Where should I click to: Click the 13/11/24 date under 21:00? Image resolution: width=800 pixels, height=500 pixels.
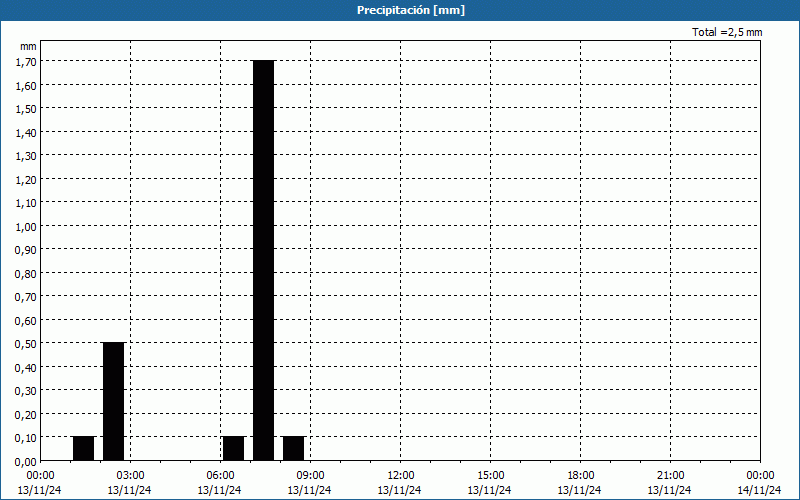[669, 490]
